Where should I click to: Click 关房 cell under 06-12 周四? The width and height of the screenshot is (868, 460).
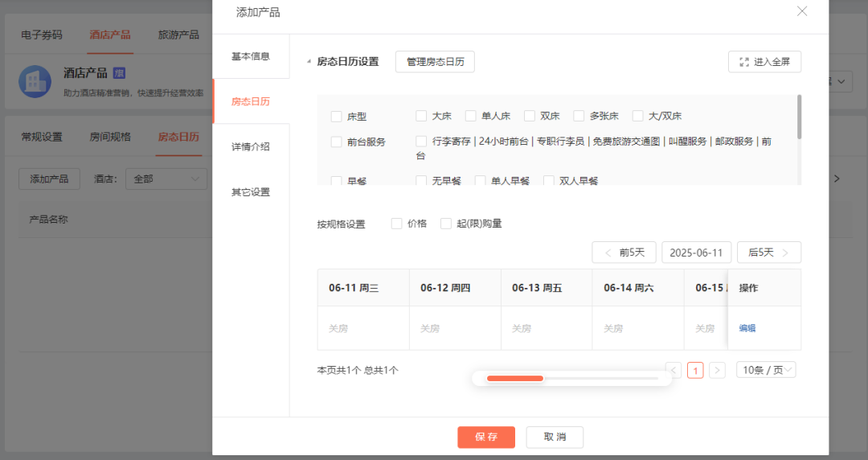coord(455,328)
